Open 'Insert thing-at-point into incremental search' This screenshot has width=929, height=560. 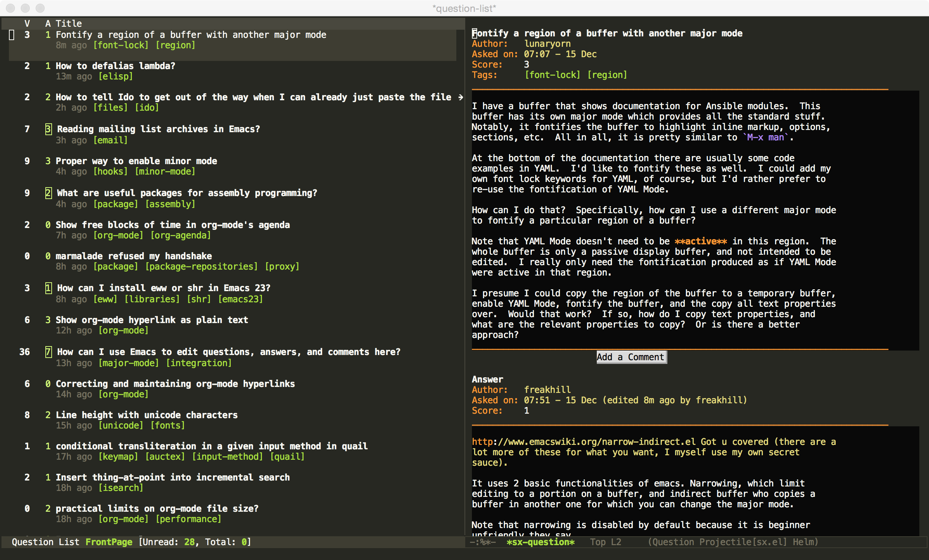coord(173,478)
